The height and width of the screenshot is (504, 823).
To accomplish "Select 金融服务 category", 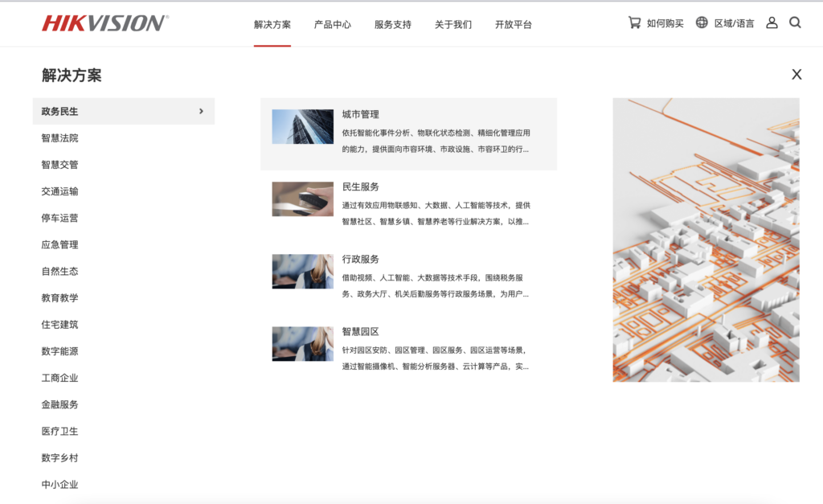I will point(59,405).
